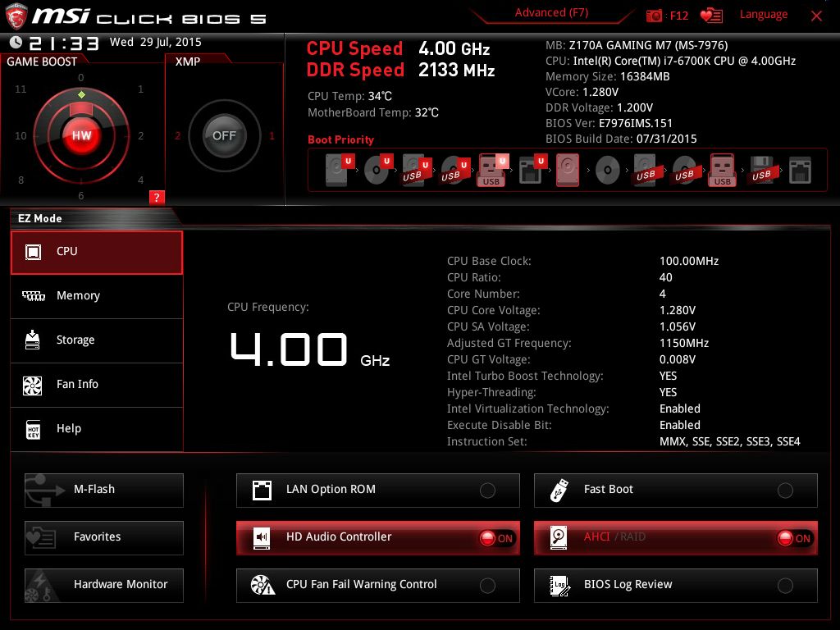
Task: Click the Storage drive icon in the sidebar
Action: coord(32,340)
